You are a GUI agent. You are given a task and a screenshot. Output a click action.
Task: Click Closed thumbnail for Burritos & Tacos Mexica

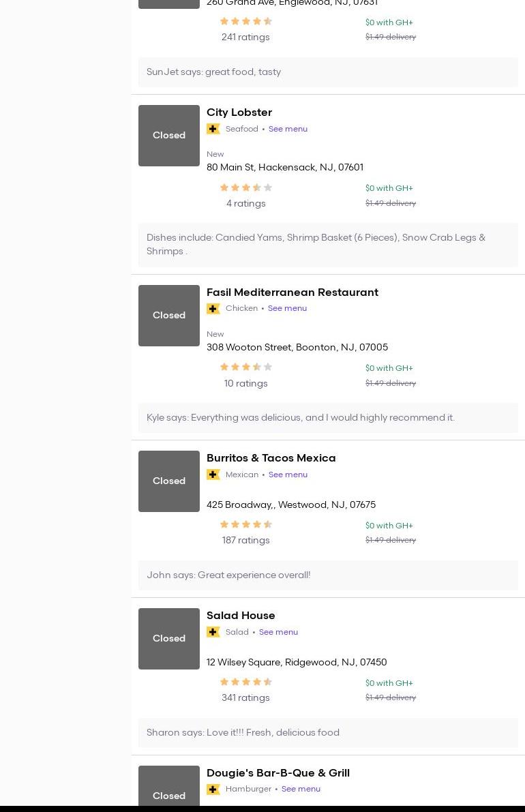point(169,481)
